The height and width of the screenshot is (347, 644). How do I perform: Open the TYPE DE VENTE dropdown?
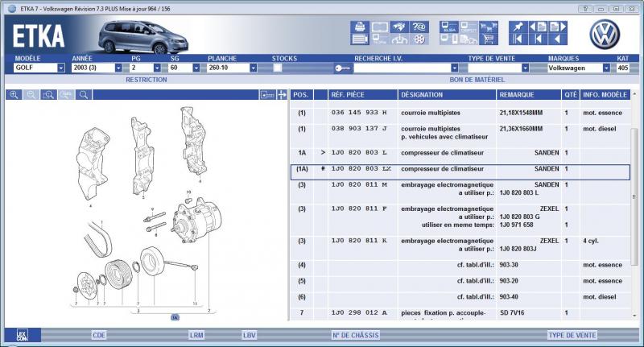[x=525, y=68]
